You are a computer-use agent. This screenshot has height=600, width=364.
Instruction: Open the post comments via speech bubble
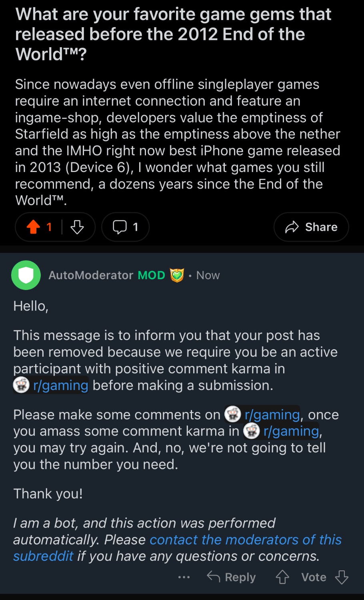(125, 227)
